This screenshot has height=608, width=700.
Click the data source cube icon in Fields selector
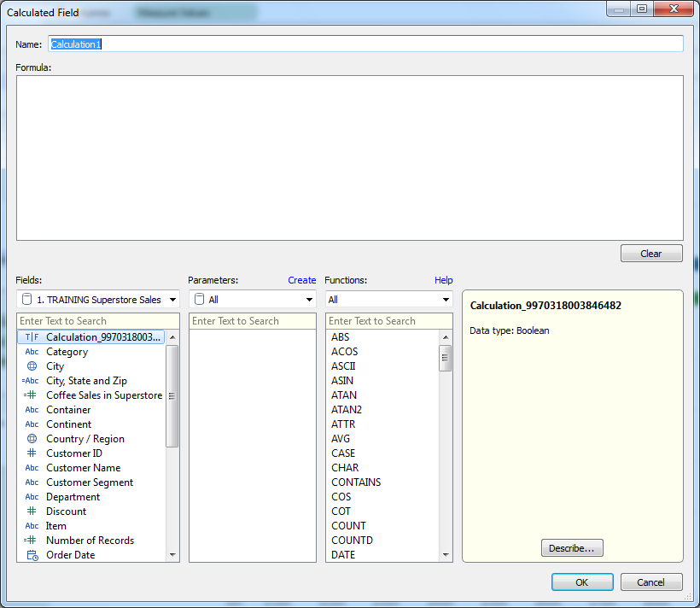(x=26, y=300)
